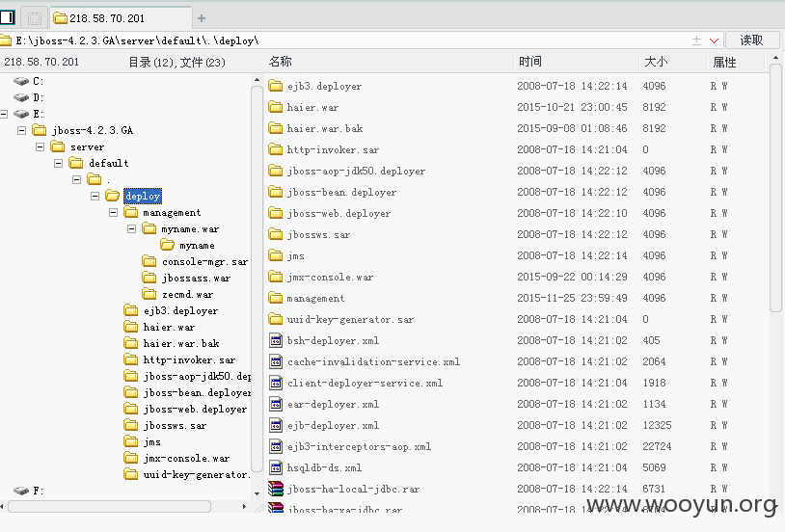Sort by 名称 column header
Image resolution: width=785 pixels, height=532 pixels.
[281, 62]
